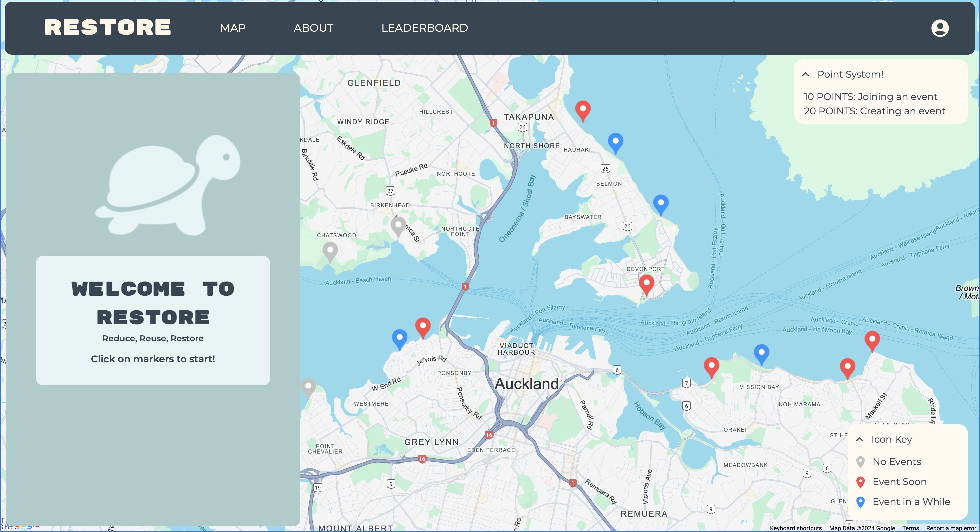Click the grey marker below Birkenhead
The width and height of the screenshot is (980, 532).
coord(398,226)
